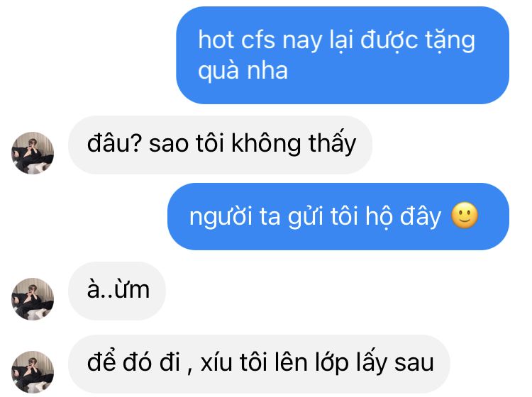Click the short "à..ừm" reply bubble
This screenshot has height=397, width=532.
[117, 291]
